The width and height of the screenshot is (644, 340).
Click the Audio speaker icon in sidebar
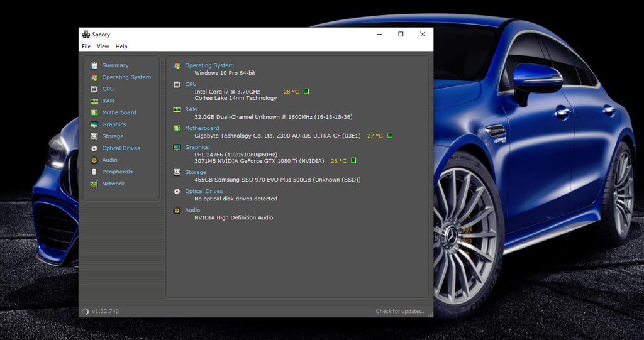[x=94, y=160]
